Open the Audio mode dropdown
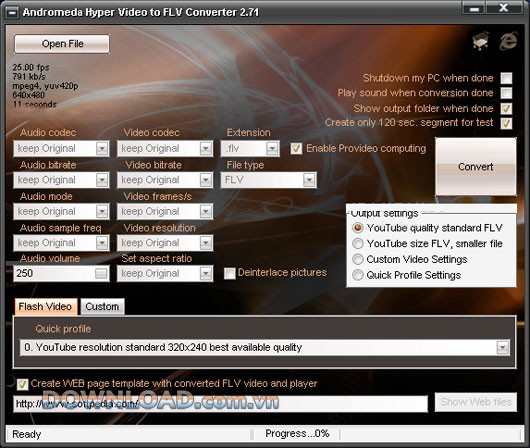The image size is (530, 448). pyautogui.click(x=102, y=212)
